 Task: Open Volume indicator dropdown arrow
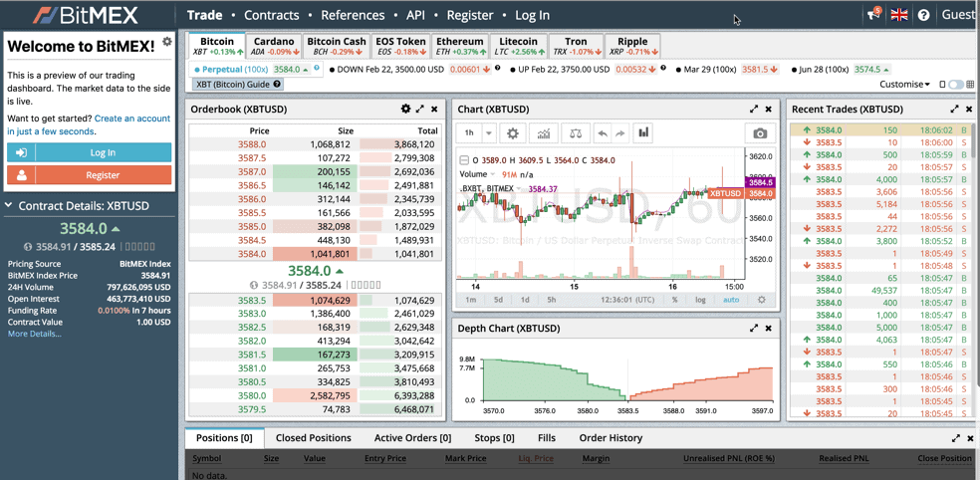tap(493, 174)
